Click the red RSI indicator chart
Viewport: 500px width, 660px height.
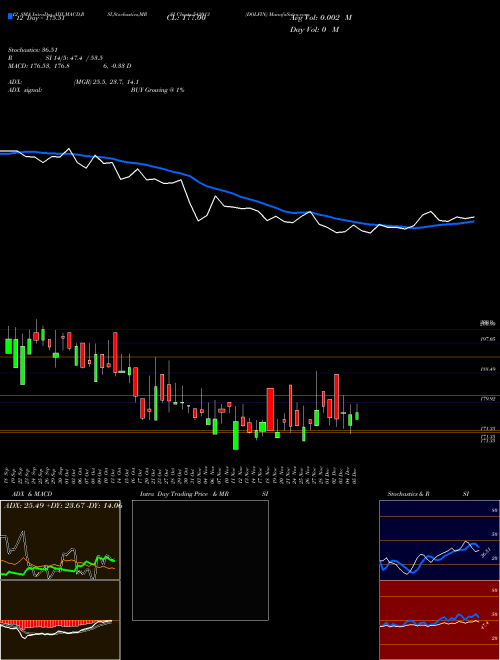pos(439,620)
